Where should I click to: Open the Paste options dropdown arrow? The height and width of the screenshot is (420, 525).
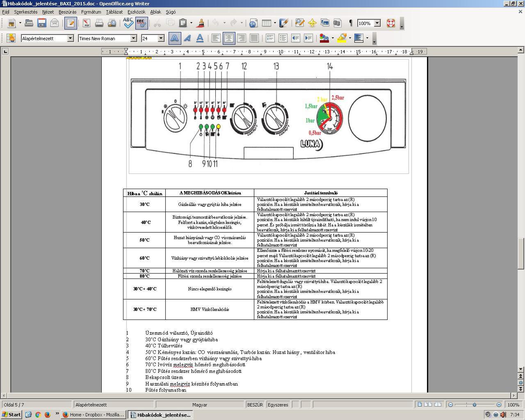pos(191,23)
